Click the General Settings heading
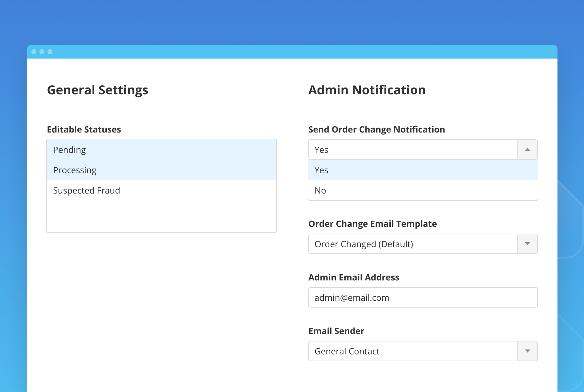584x392 pixels. 97,90
